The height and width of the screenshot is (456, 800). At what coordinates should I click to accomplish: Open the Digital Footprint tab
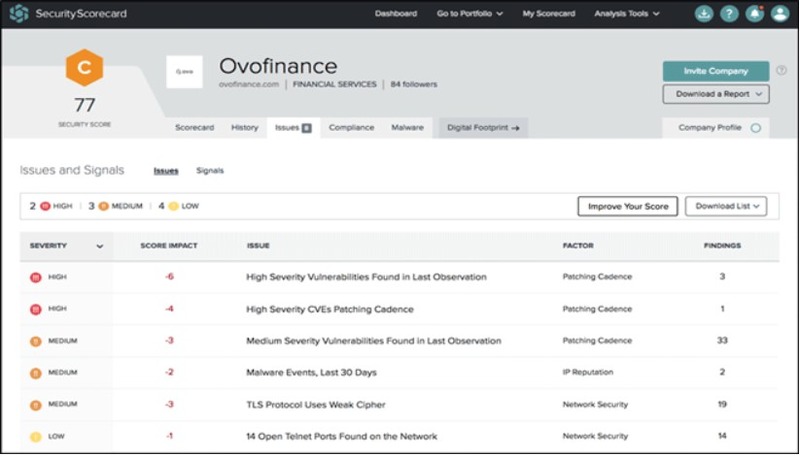(x=483, y=128)
